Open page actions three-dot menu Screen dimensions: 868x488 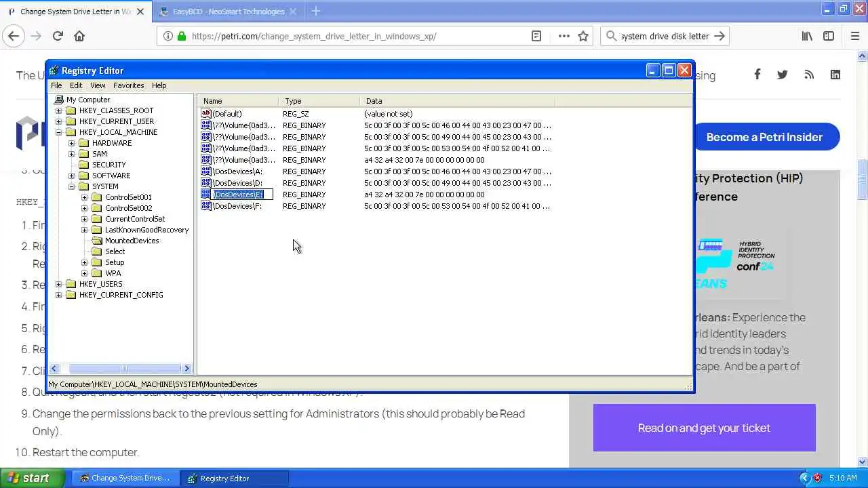pyautogui.click(x=564, y=36)
